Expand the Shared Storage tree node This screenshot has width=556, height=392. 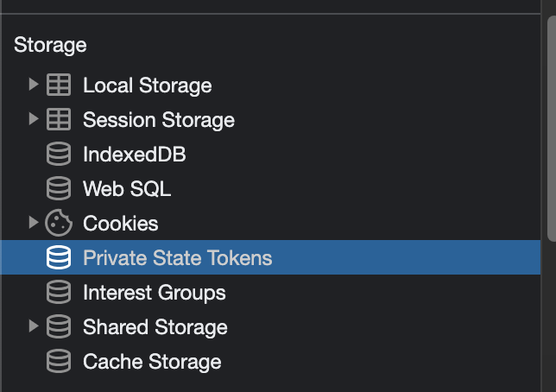point(34,326)
